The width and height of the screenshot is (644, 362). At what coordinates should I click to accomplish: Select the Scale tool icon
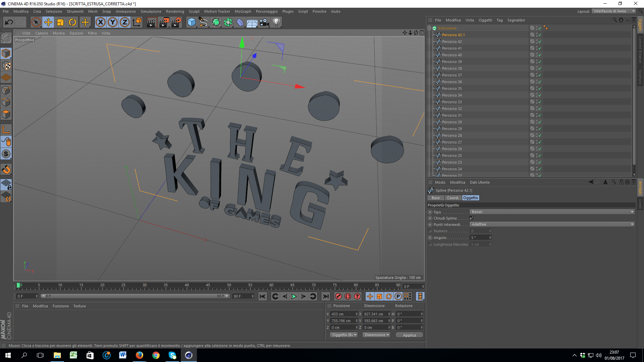(60, 22)
